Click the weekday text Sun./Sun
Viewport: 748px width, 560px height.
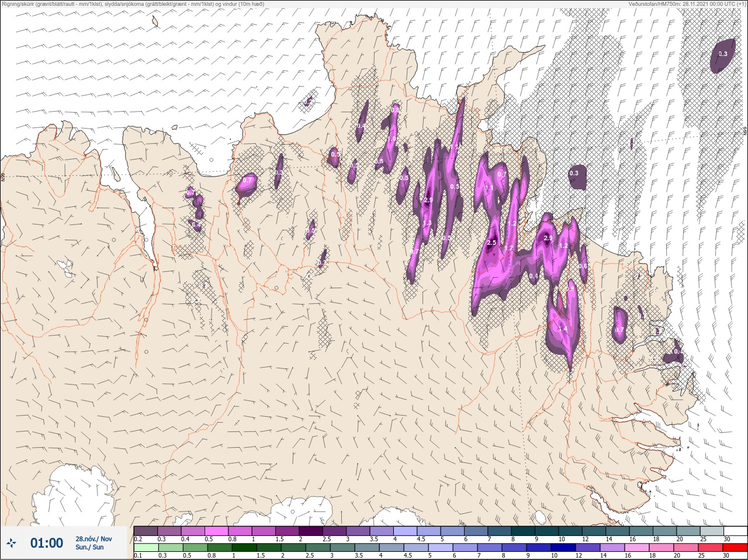[89, 547]
